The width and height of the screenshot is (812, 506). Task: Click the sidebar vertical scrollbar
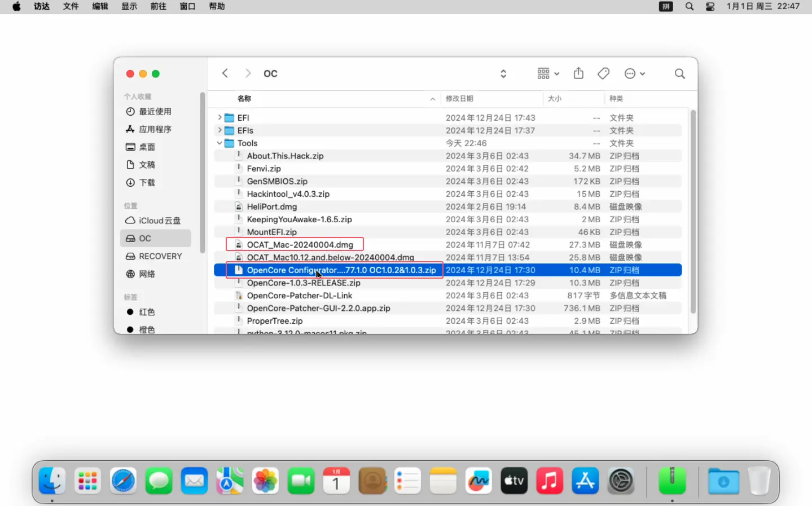point(202,173)
